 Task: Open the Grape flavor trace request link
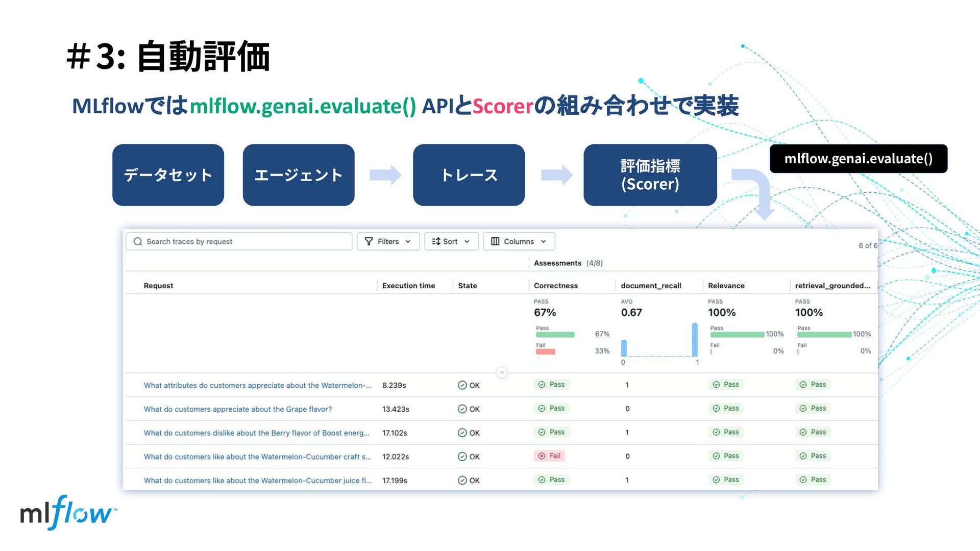[237, 409]
